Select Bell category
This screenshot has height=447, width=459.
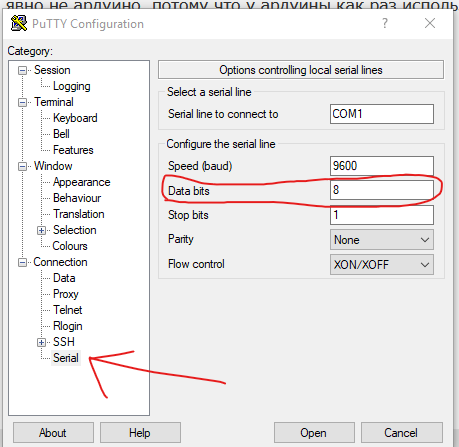tap(61, 134)
